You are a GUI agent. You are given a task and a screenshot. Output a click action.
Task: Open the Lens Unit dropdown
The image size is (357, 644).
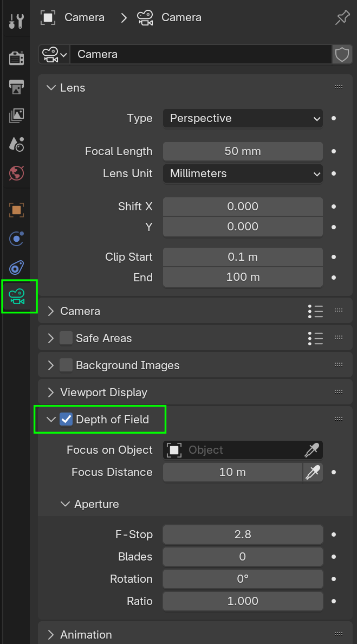point(242,173)
